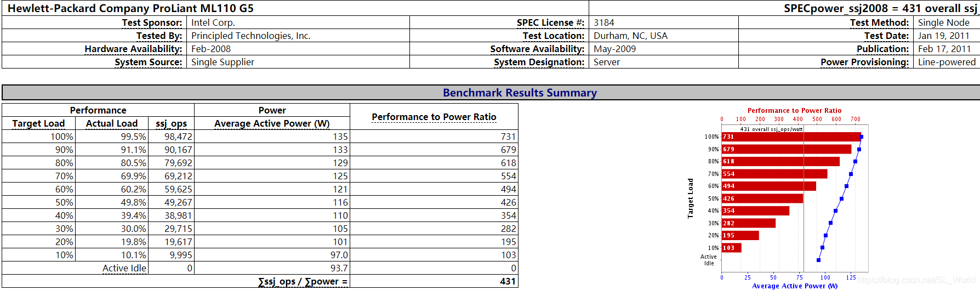
Task: Select the Feb-2008 hardware availability value
Action: (x=211, y=49)
